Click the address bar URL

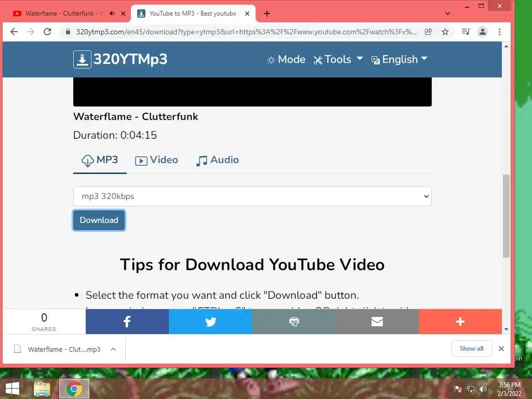point(246,32)
